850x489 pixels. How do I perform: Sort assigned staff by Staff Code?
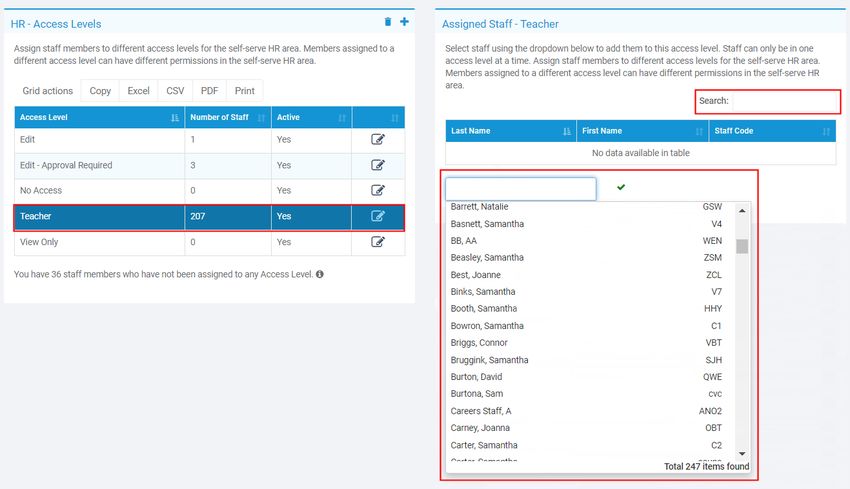click(x=771, y=131)
